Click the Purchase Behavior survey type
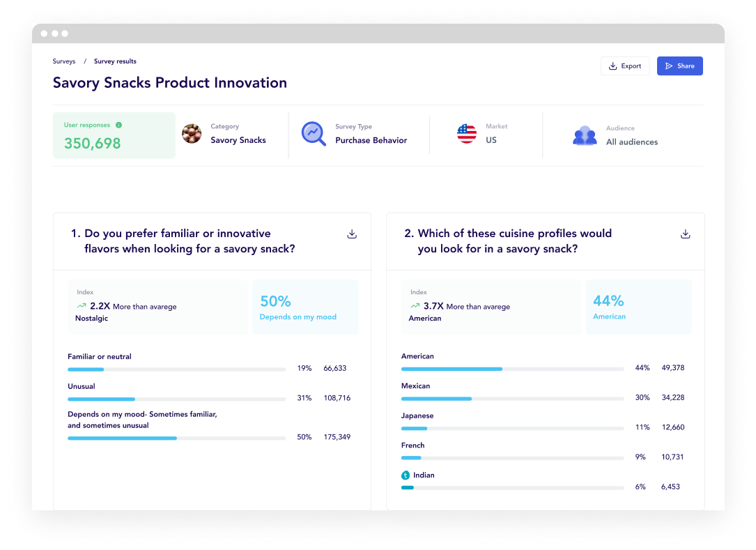 point(371,140)
